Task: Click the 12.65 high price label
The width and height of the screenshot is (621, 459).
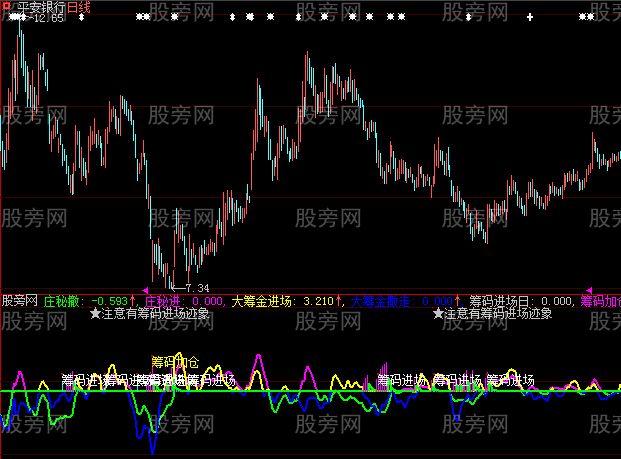Action: click(x=49, y=18)
